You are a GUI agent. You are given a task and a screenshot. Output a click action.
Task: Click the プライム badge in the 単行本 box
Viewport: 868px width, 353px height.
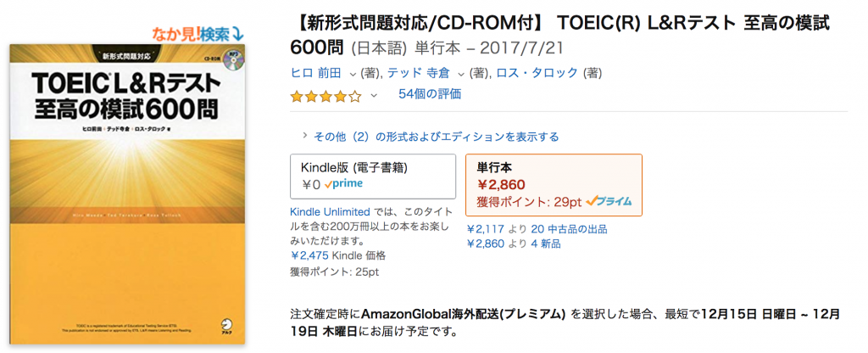(x=609, y=201)
